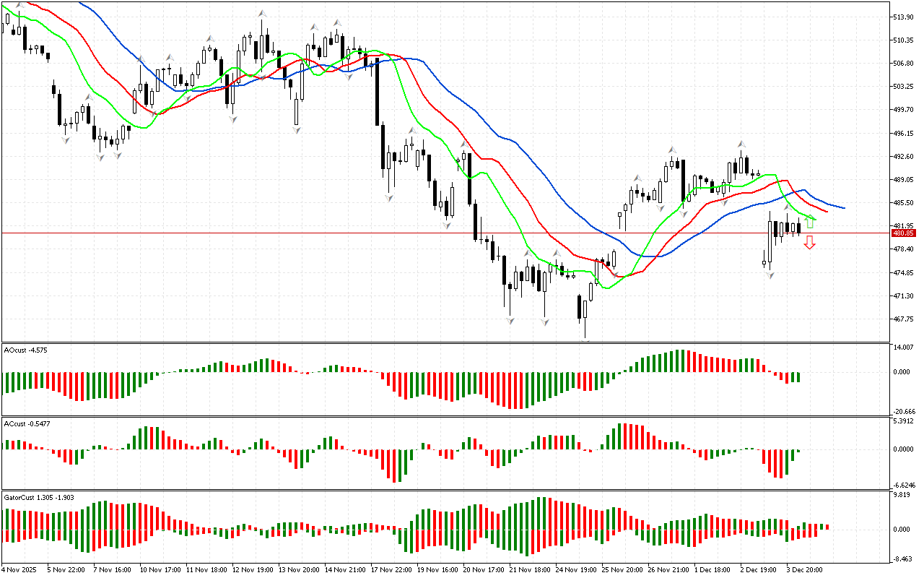Select the up fractal above the 12 Nov 19:00 peak
924x578 pixels.
[262, 14]
